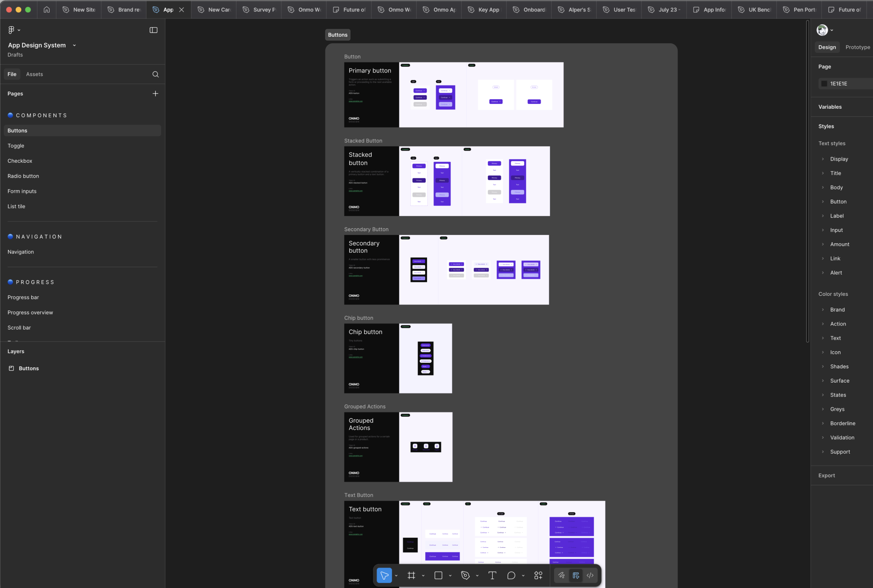
Task: Switch to the Assets tab
Action: (x=35, y=74)
